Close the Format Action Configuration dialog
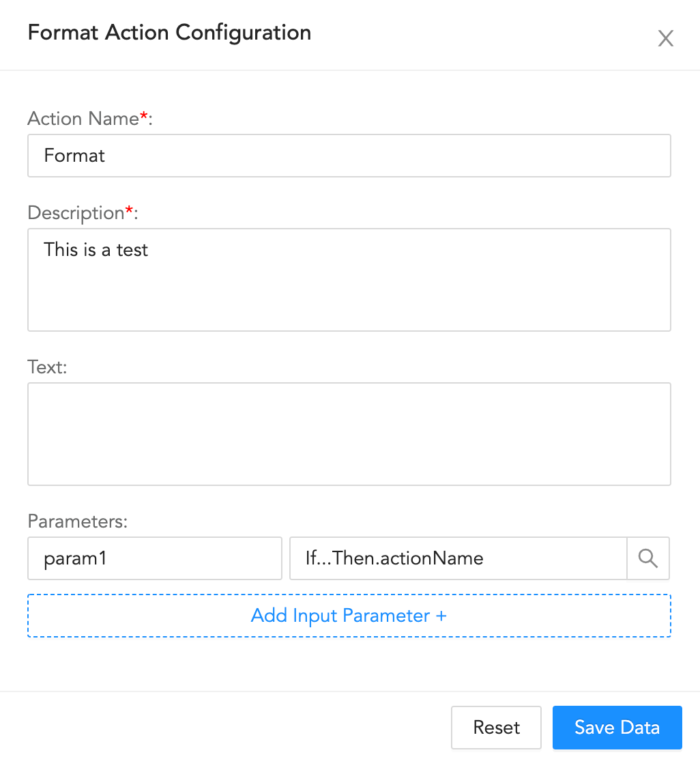Screen dimensions: 700x759 pos(665,38)
